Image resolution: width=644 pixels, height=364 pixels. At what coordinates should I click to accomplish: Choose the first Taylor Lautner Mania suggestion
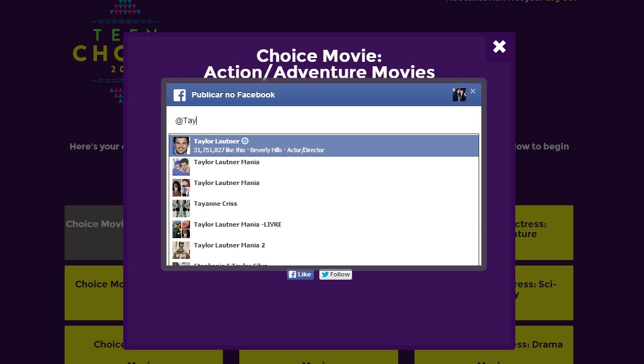tap(324, 166)
